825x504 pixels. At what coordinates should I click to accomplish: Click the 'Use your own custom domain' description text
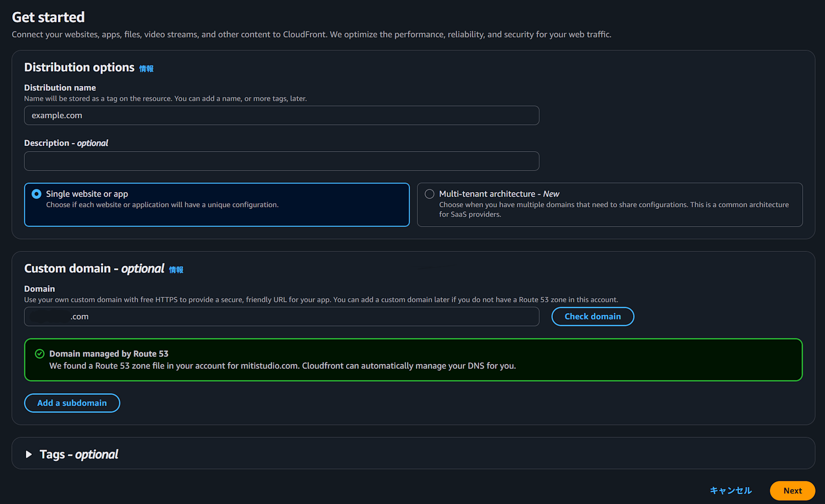pos(321,300)
